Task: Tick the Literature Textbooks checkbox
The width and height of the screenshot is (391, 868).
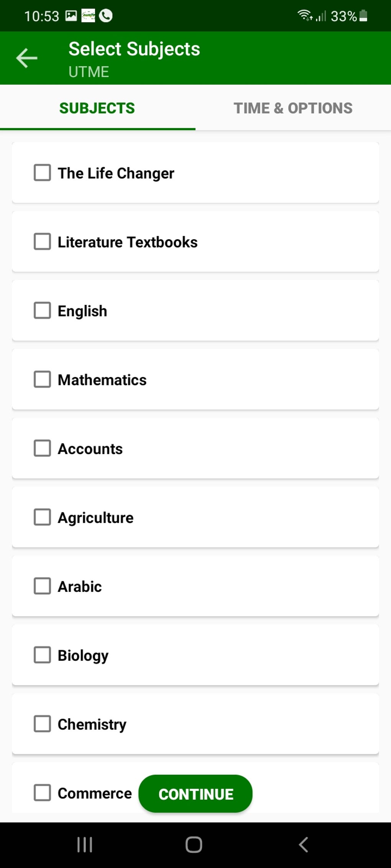Action: coord(42,242)
